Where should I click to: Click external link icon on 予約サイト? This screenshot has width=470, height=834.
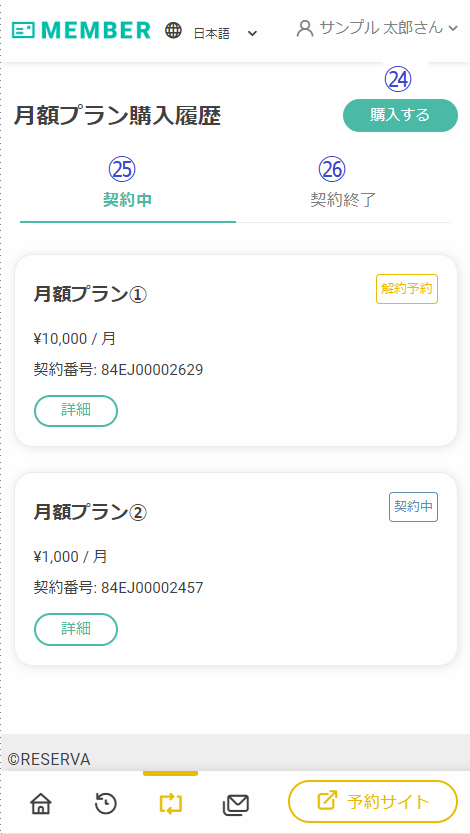pos(326,801)
